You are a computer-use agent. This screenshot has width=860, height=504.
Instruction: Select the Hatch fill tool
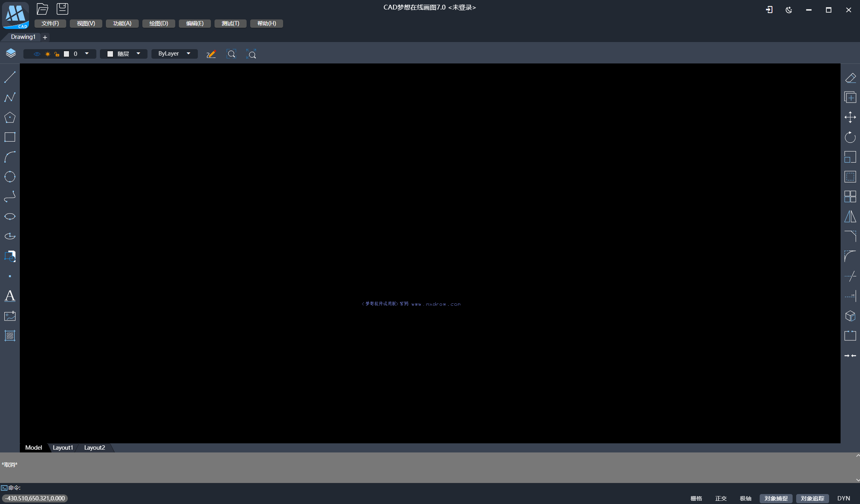point(10,336)
